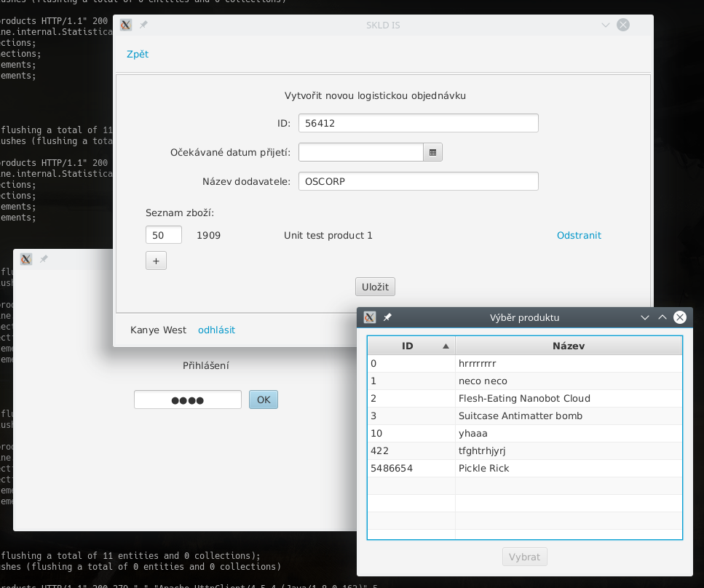The image size is (704, 588).
Task: Pin the Výběr produktu window
Action: coord(387,317)
